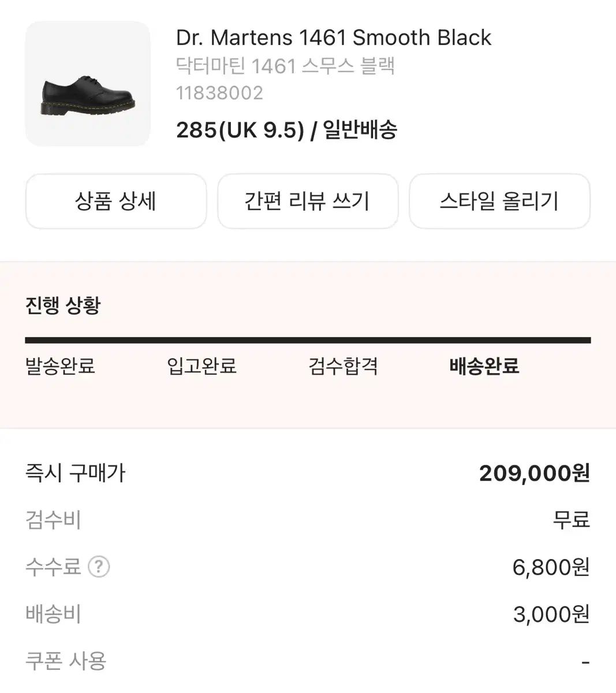Click the Dr. Martens 1461 Smooth Black title
Viewport: 616px width, 693px height.
pos(333,38)
